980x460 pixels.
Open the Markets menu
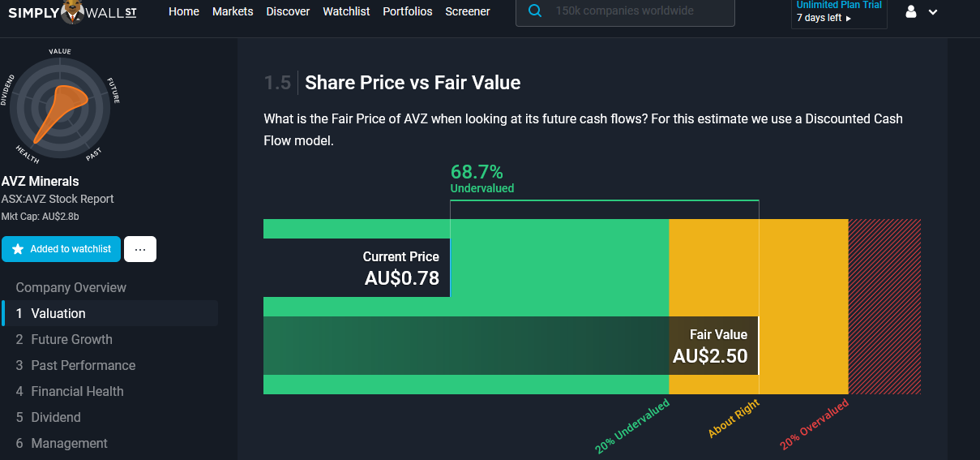(233, 11)
